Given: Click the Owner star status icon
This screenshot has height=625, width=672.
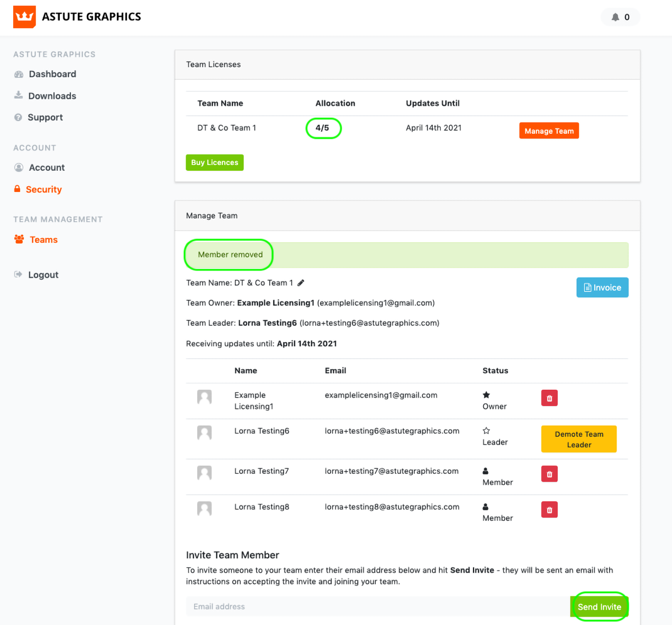Looking at the screenshot, I should click(x=486, y=395).
